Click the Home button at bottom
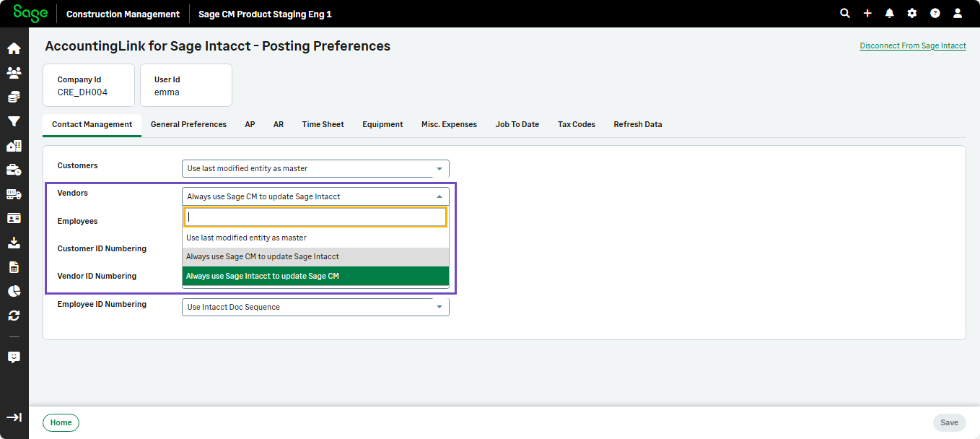This screenshot has height=439, width=980. 61,422
